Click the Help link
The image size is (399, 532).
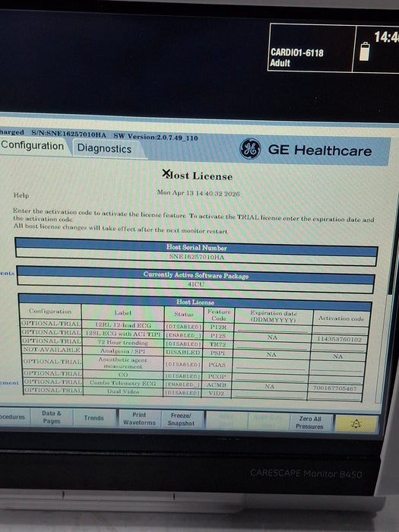tap(21, 195)
